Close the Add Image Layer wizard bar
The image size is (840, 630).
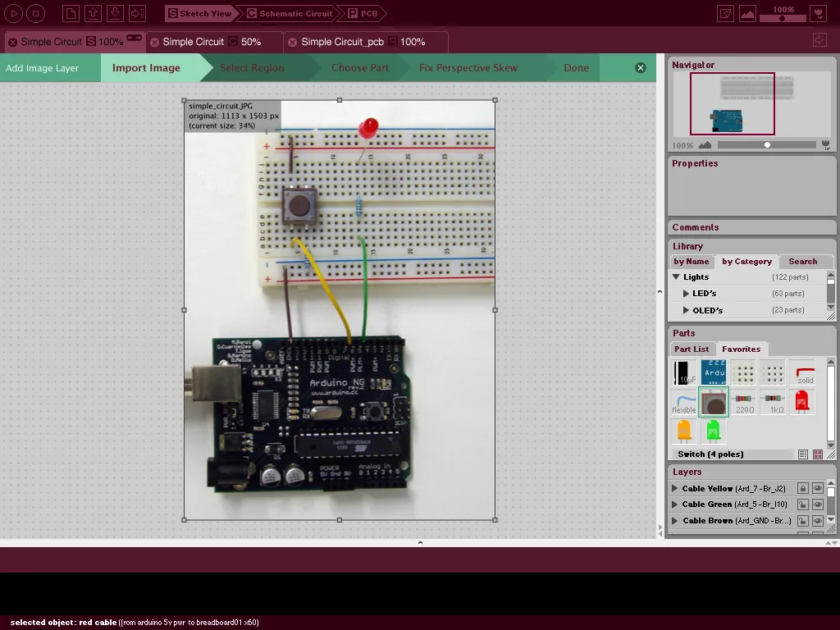coord(640,67)
